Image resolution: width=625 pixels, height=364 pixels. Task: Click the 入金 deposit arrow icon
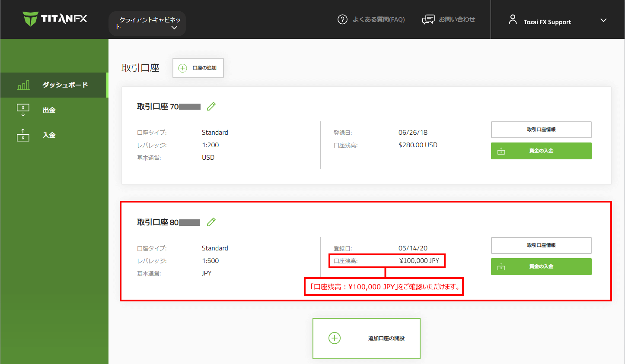point(23,135)
